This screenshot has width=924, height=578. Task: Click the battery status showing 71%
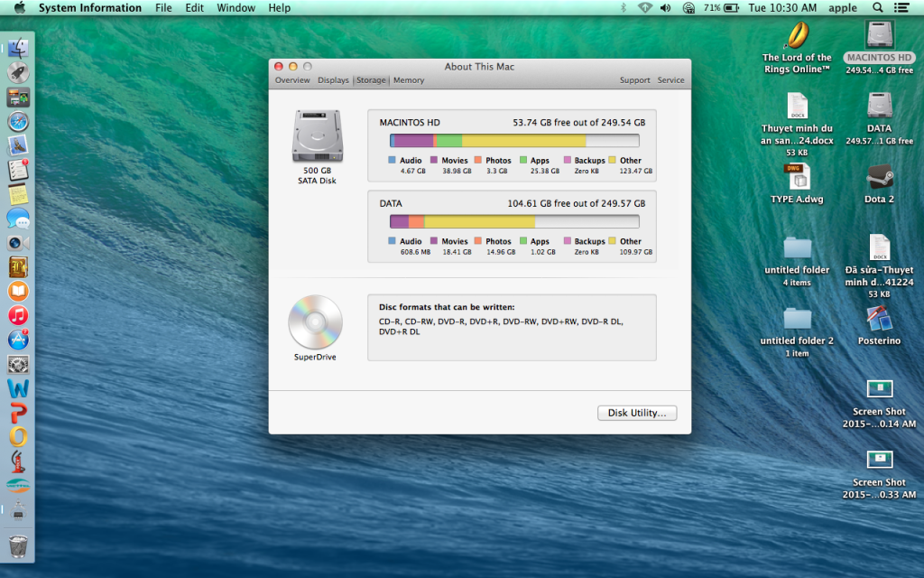721,7
